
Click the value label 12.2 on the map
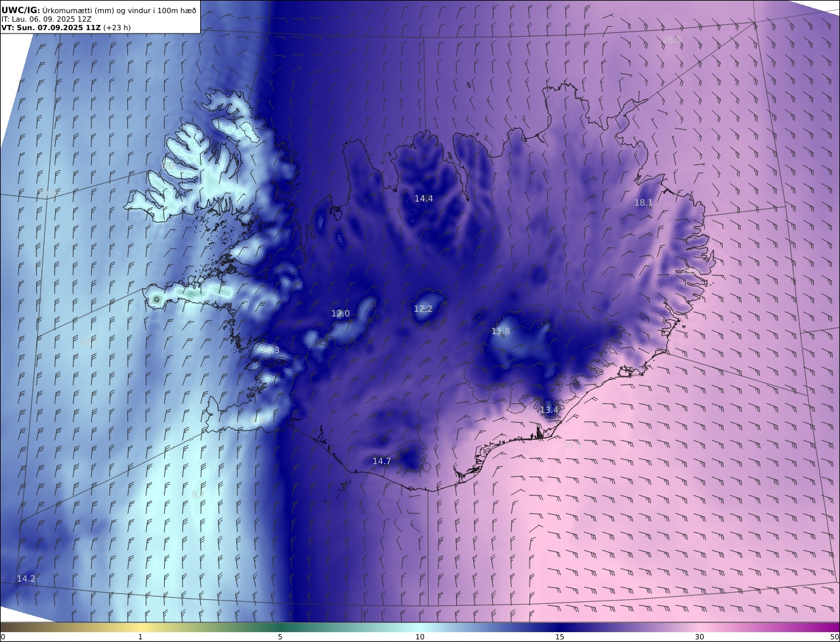[423, 309]
